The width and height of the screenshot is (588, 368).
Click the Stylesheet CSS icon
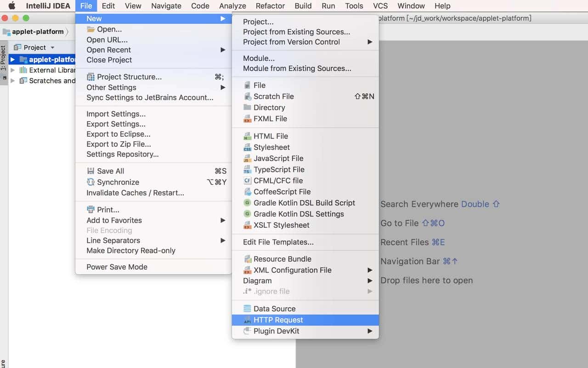[x=247, y=147]
